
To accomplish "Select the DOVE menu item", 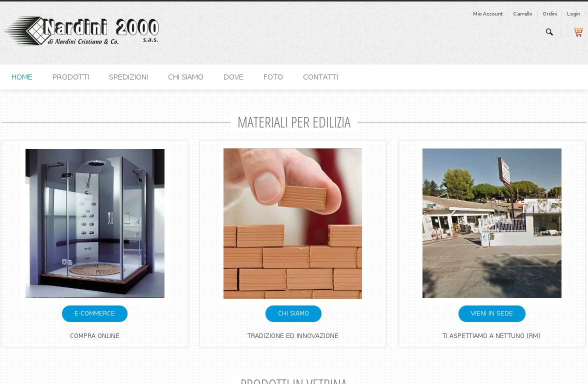I will 233,77.
